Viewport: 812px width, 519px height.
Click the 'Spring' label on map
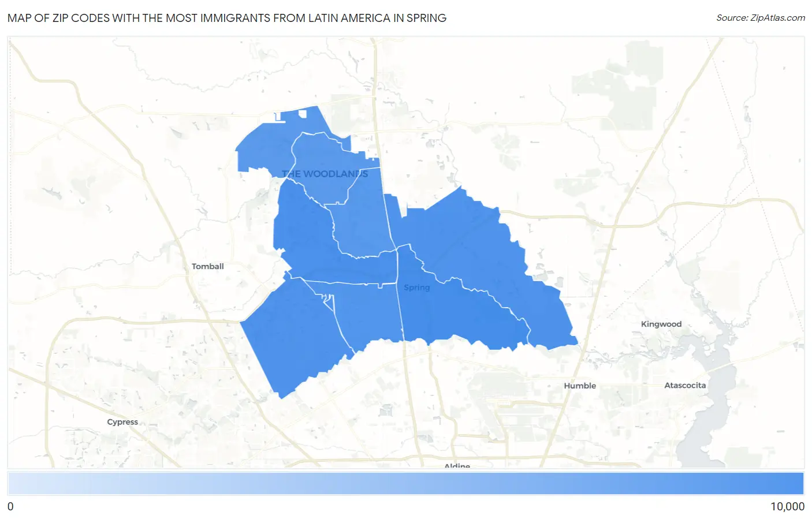point(416,287)
